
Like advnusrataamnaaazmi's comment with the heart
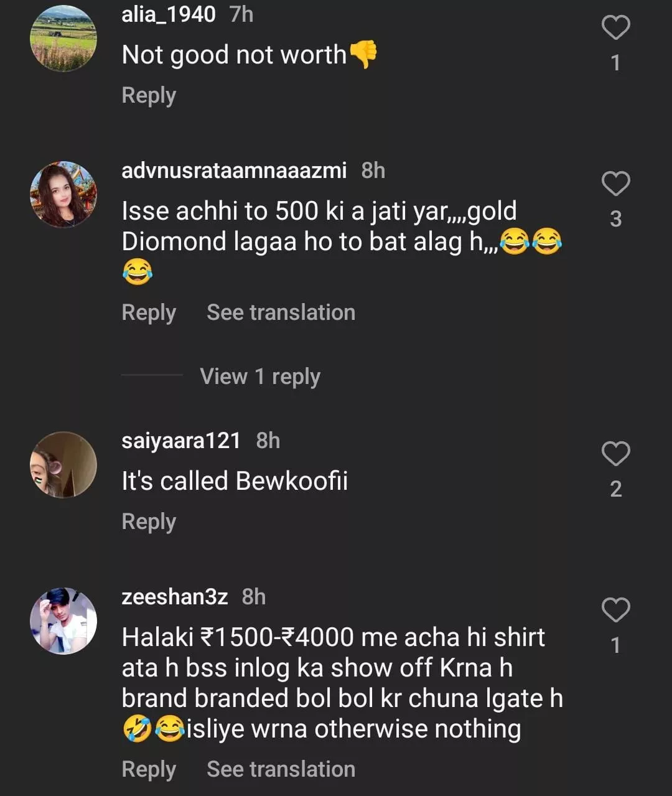tap(615, 184)
